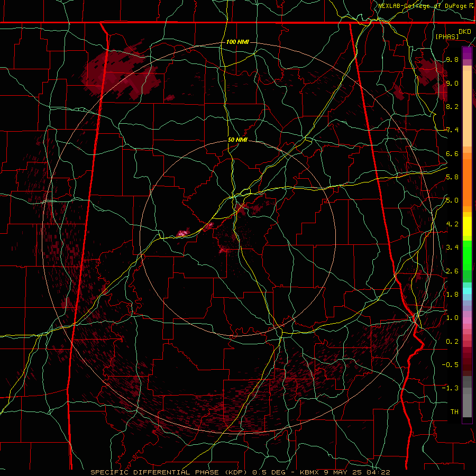
Task: Click the 9.0 value on the color scale
Action: click(452, 83)
